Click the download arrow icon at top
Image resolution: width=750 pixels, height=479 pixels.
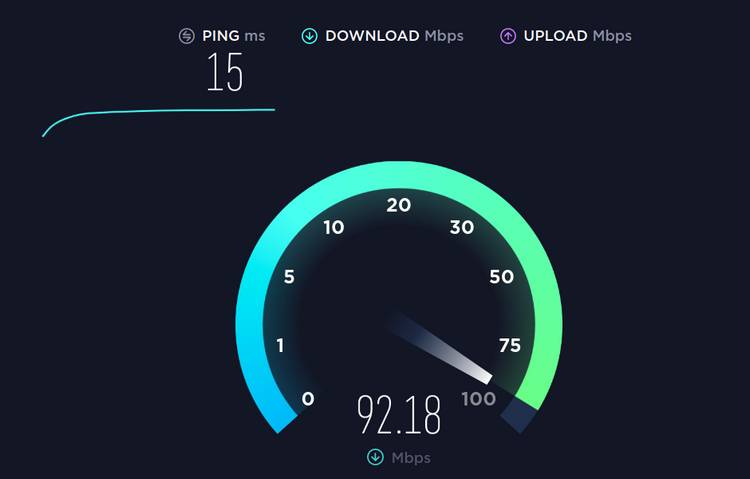309,36
